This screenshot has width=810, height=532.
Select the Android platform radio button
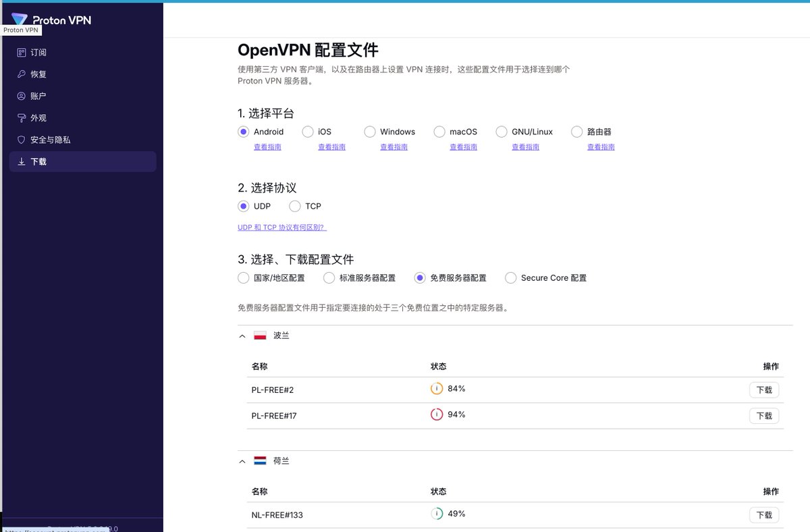point(244,132)
